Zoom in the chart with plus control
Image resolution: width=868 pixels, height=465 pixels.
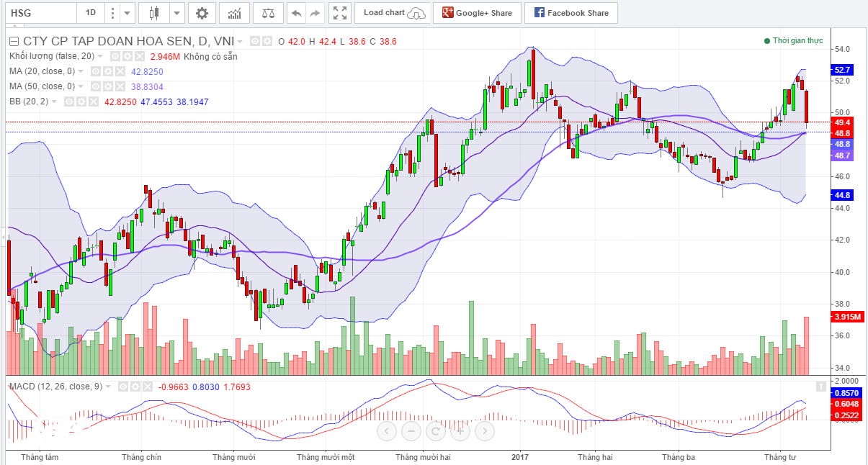tap(460, 431)
